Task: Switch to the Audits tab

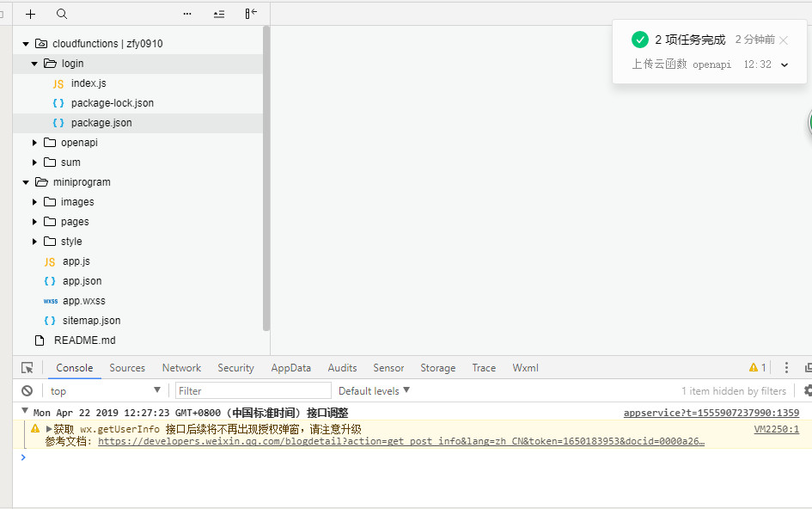Action: pyautogui.click(x=342, y=367)
